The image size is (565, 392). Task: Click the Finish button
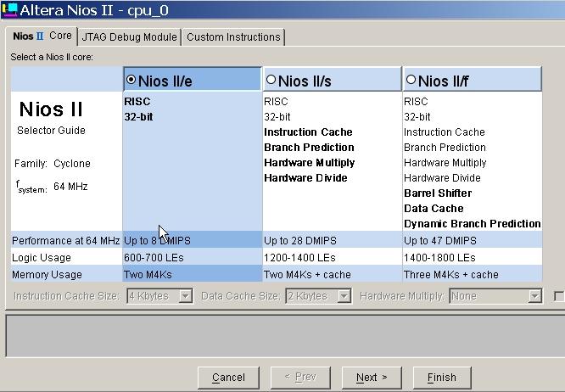pyautogui.click(x=442, y=378)
